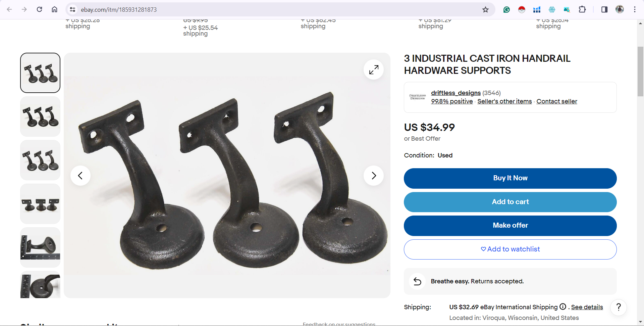
Task: Bookmark this page with the star icon
Action: coord(485,9)
